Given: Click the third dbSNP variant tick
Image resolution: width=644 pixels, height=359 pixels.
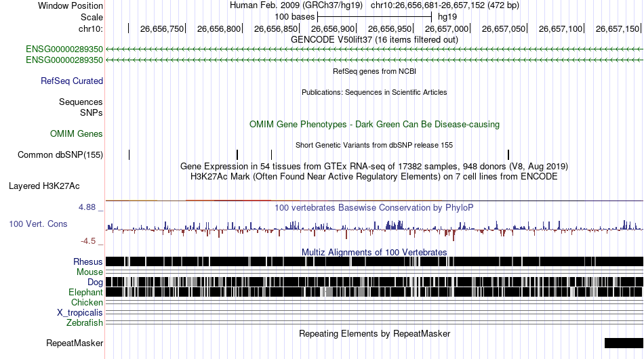Looking at the screenshot, I should click(x=271, y=154).
